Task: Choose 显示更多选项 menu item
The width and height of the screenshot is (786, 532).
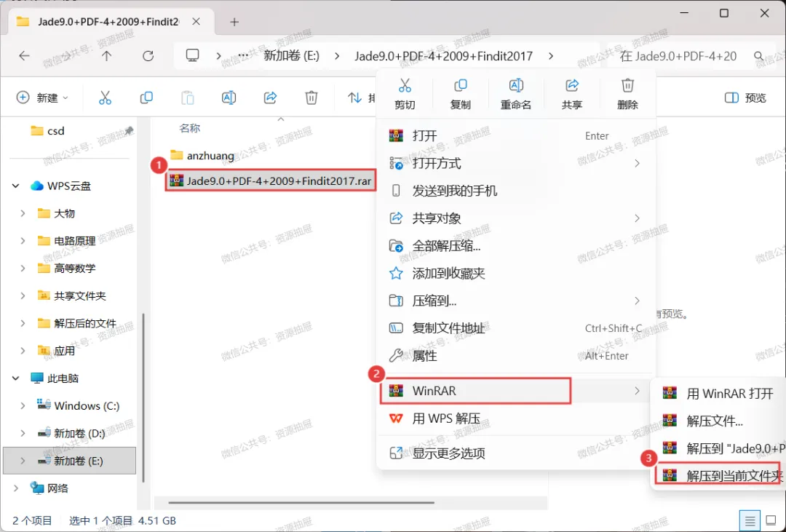Action: (x=515, y=453)
